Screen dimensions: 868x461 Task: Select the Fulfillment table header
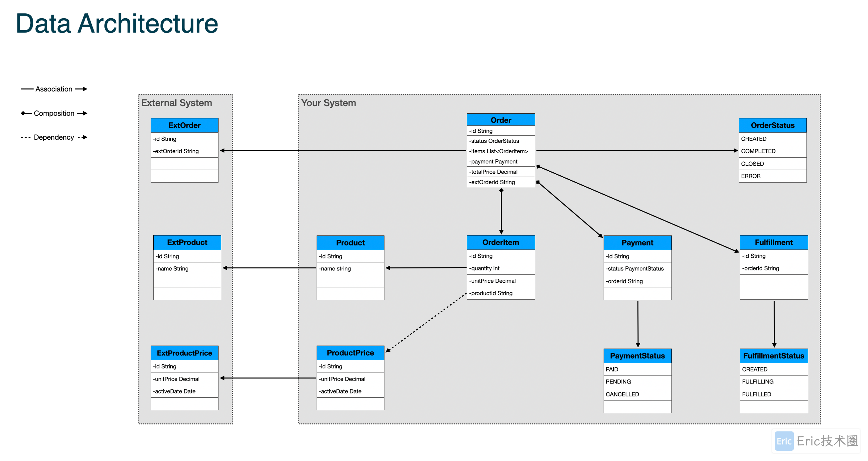pos(774,242)
